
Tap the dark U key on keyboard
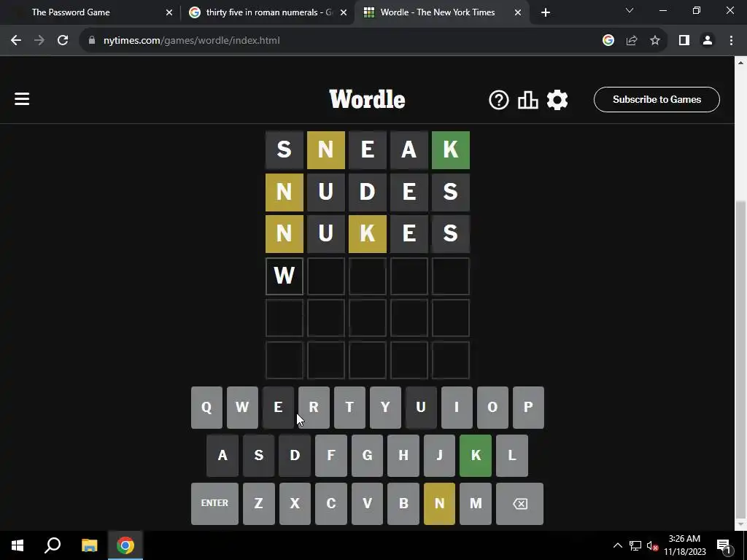click(421, 408)
